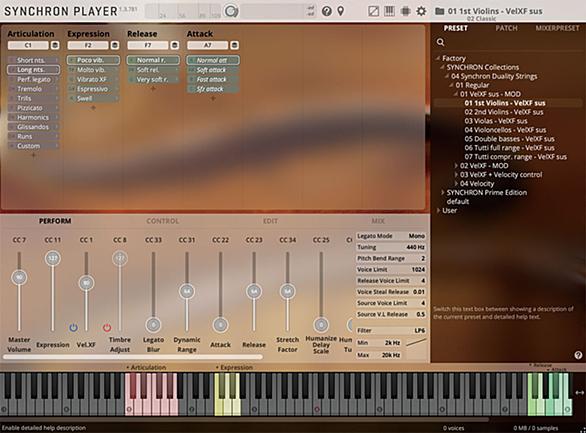The width and height of the screenshot is (586, 433).
Task: Select the Very soft r. release slot
Action: (153, 79)
